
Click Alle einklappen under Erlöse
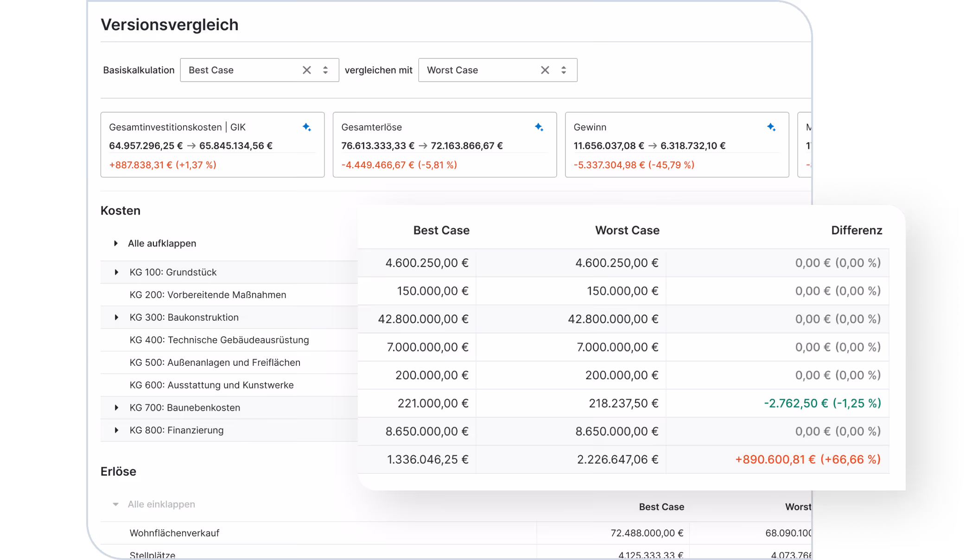tap(161, 504)
